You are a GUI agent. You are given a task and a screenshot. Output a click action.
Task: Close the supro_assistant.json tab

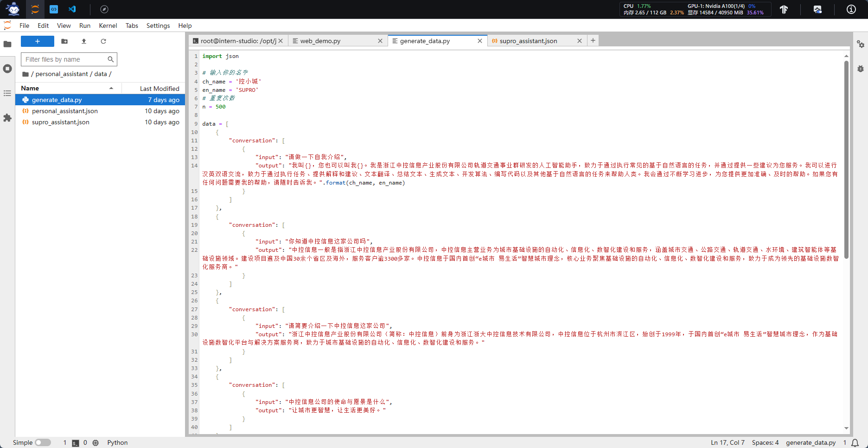[580, 41]
